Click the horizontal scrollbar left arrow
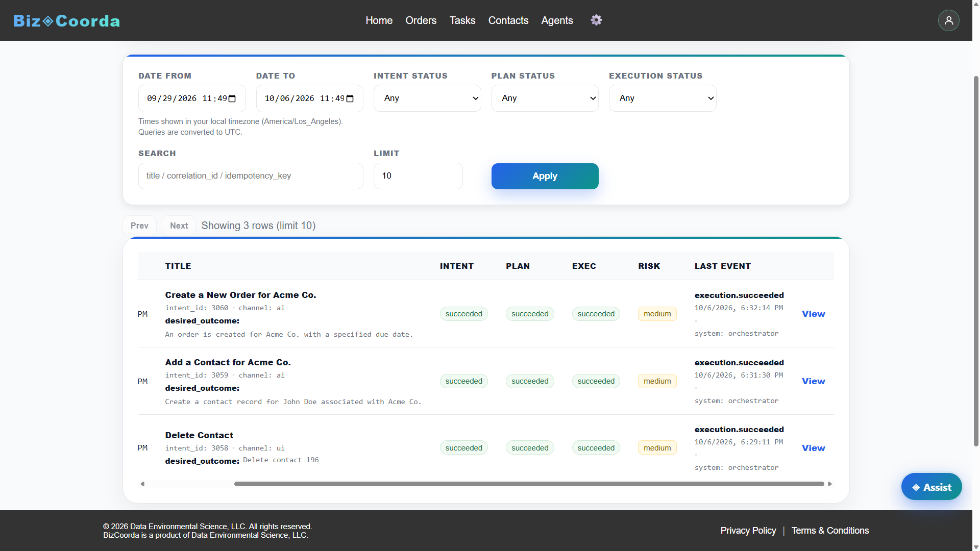The height and width of the screenshot is (551, 980). [x=142, y=484]
